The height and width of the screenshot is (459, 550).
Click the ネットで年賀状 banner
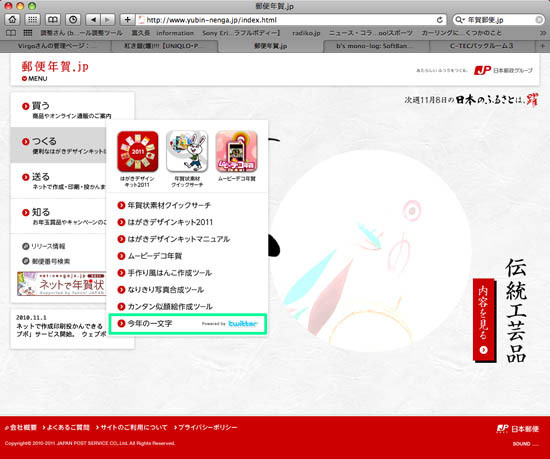coord(62,284)
